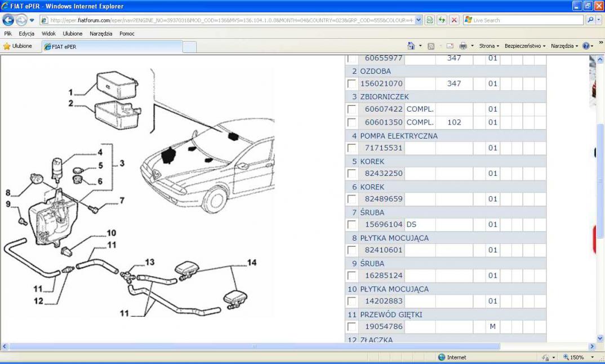Open the Plik menu
605x364 pixels.
8,34
